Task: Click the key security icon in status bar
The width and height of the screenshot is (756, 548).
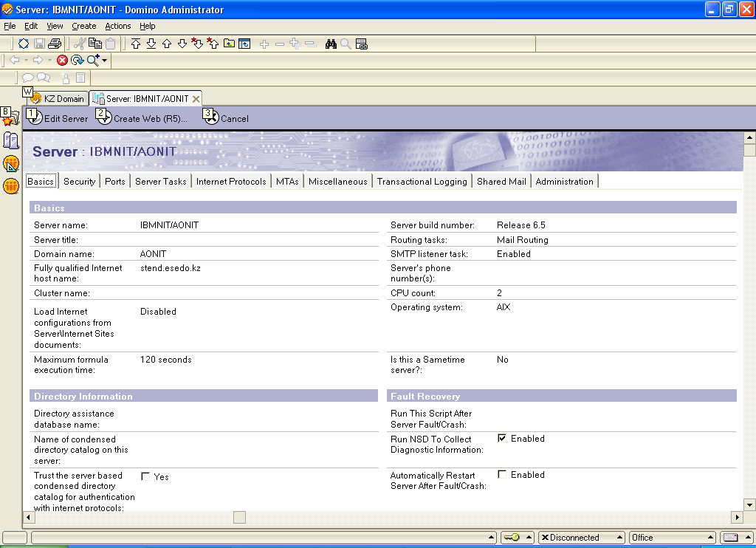Action: pyautogui.click(x=512, y=538)
